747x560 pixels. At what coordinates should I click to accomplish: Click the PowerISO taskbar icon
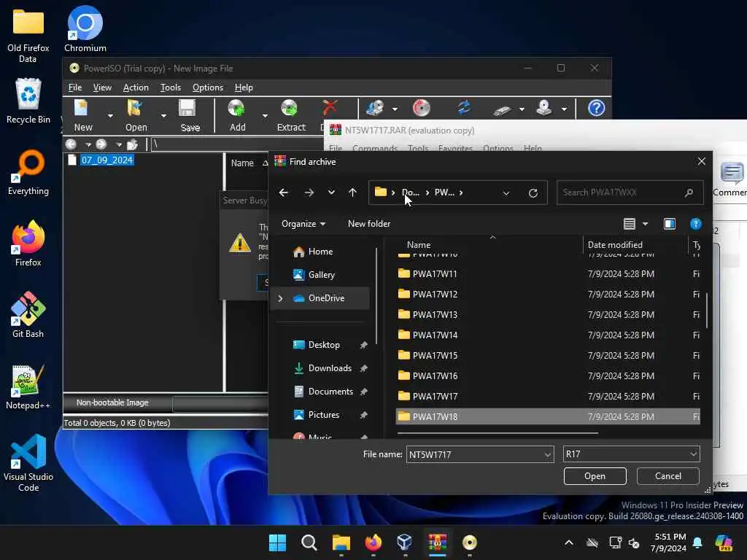[x=469, y=542]
